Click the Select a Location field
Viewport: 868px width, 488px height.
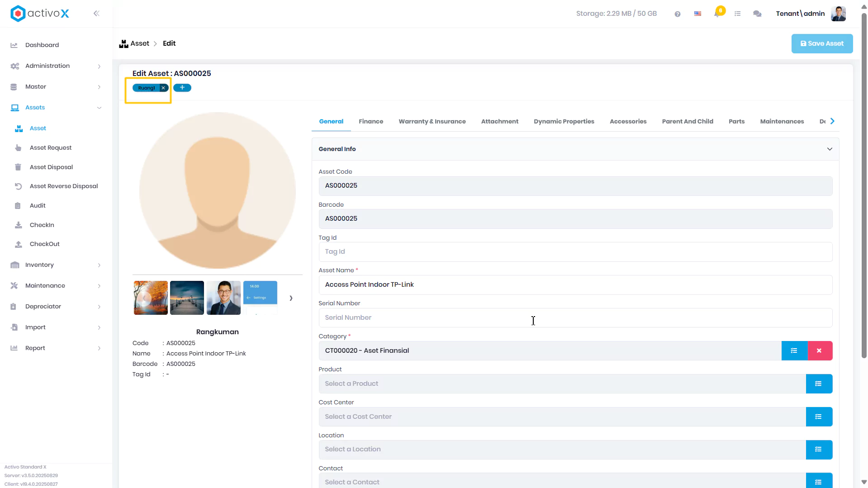pos(562,450)
